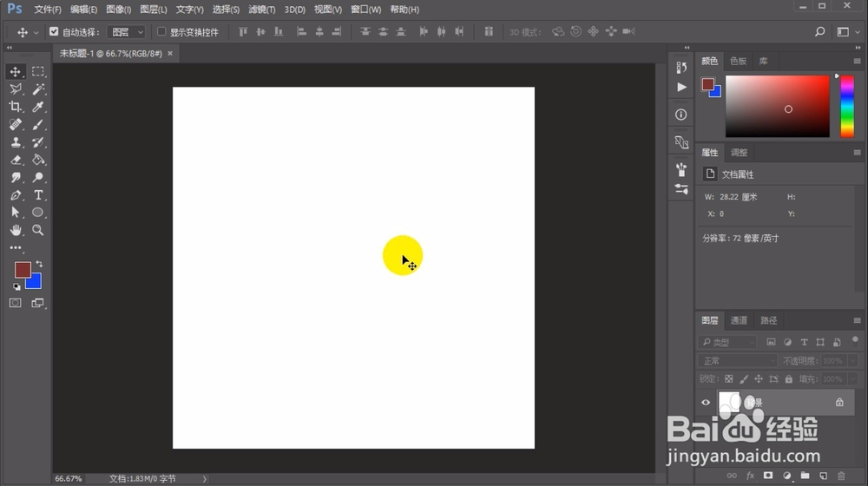Toggle the Auto-Select checkbox
868x486 pixels.
coord(54,31)
